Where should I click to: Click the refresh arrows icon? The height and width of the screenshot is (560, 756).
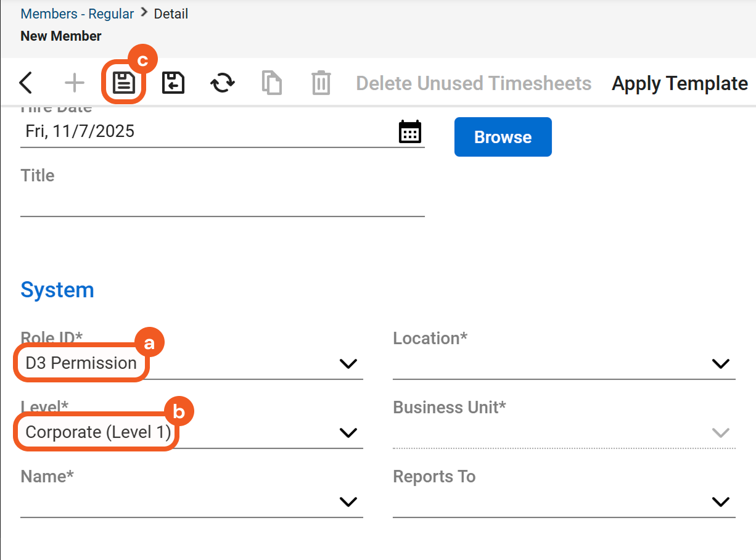point(223,83)
